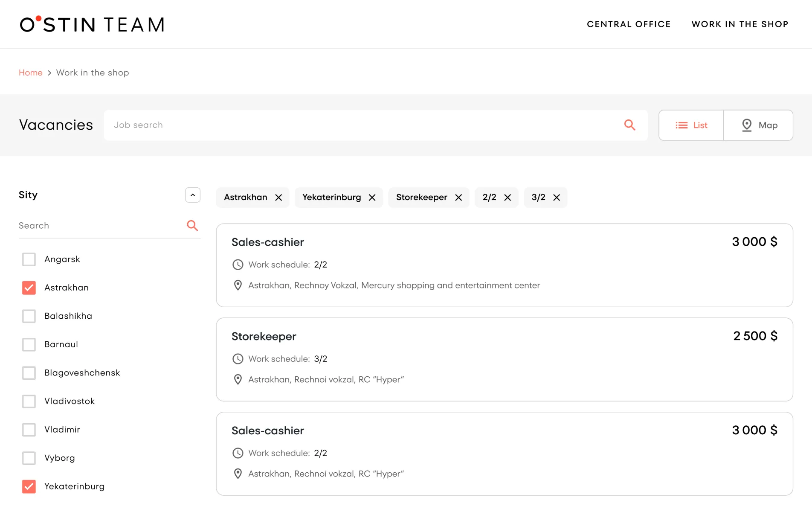Switch to List view
This screenshot has height=506, width=812.
tap(691, 125)
